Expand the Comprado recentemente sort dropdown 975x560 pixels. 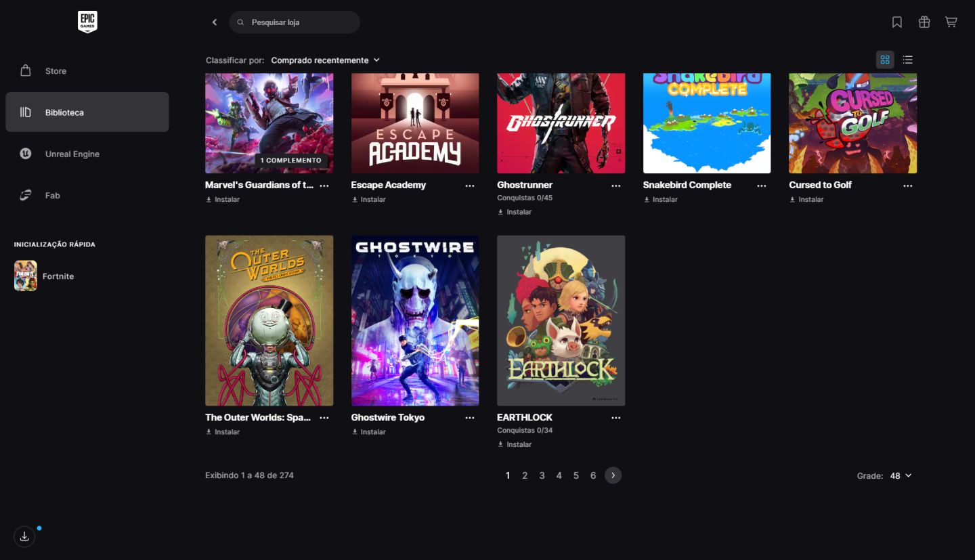326,60
